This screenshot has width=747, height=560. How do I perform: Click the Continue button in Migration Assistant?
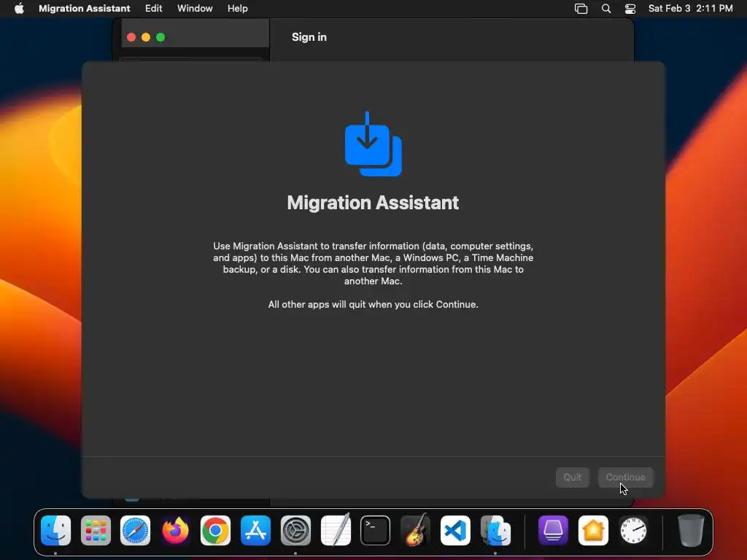pyautogui.click(x=625, y=477)
